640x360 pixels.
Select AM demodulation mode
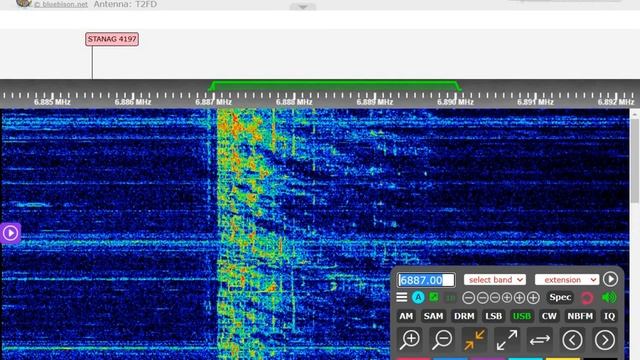pos(406,316)
